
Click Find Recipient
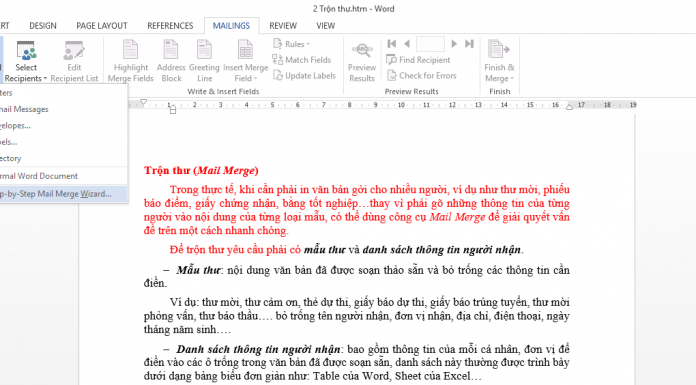[418, 60]
